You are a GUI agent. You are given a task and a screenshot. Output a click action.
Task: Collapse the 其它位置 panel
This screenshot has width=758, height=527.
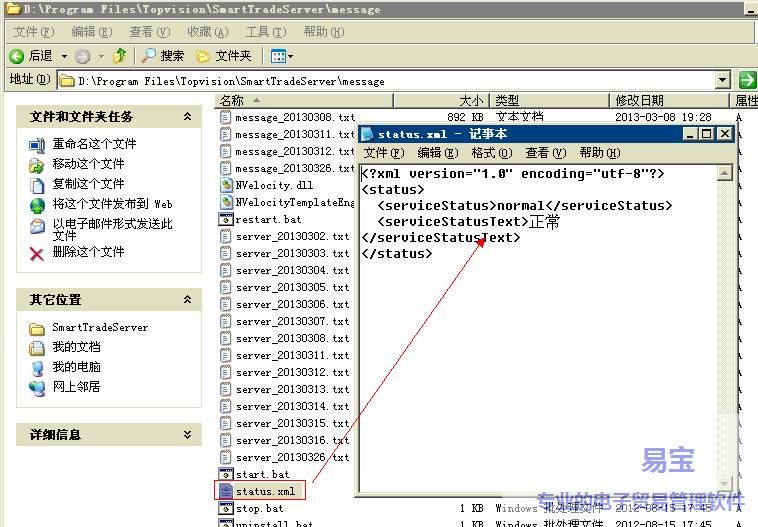click(x=186, y=300)
